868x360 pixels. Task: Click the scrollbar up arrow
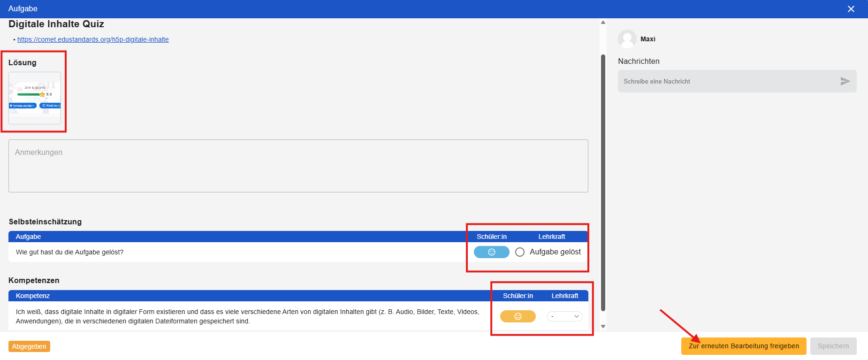click(603, 23)
